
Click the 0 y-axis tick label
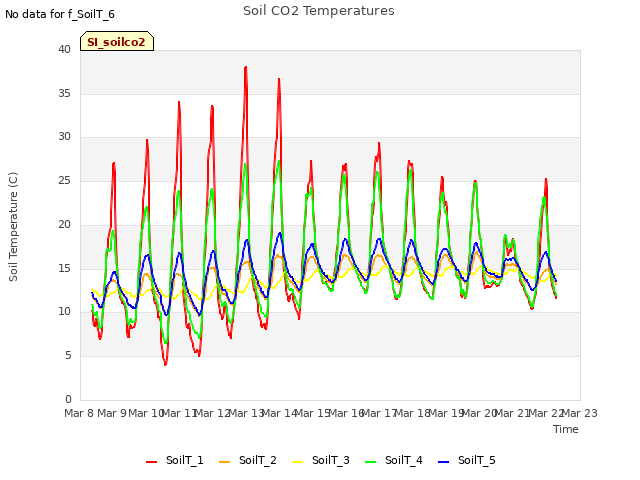[x=68, y=399]
